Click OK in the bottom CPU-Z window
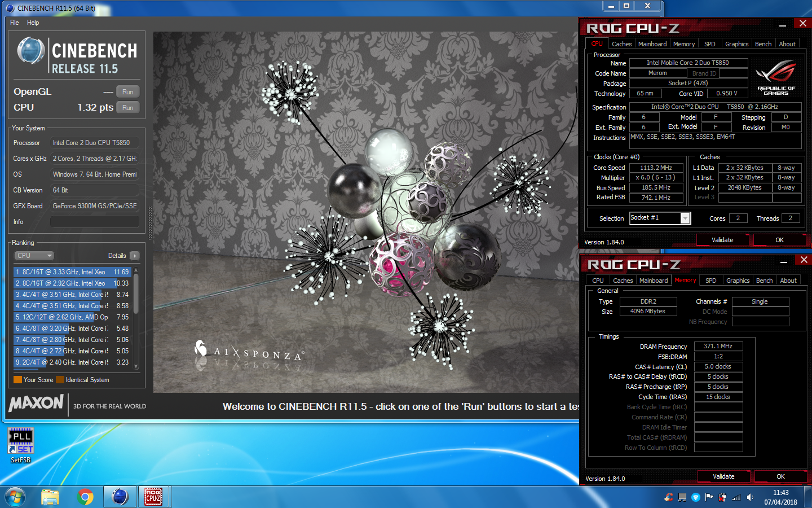 click(780, 476)
